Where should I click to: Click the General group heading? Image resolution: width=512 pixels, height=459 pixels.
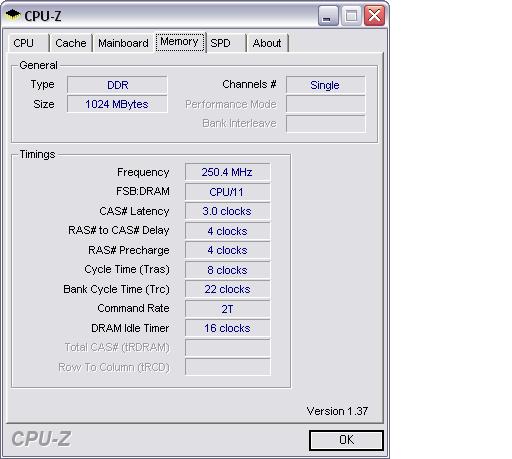38,65
